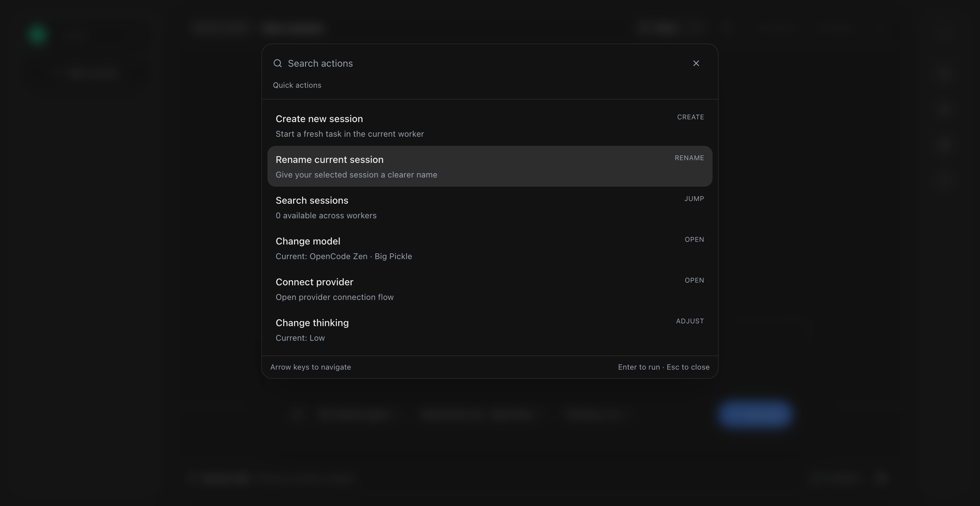980x506 pixels.
Task: Open the Search sessions action
Action: [312, 200]
